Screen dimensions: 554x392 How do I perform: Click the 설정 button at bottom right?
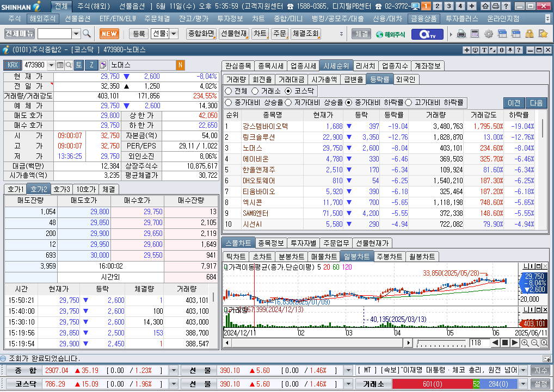point(540,384)
